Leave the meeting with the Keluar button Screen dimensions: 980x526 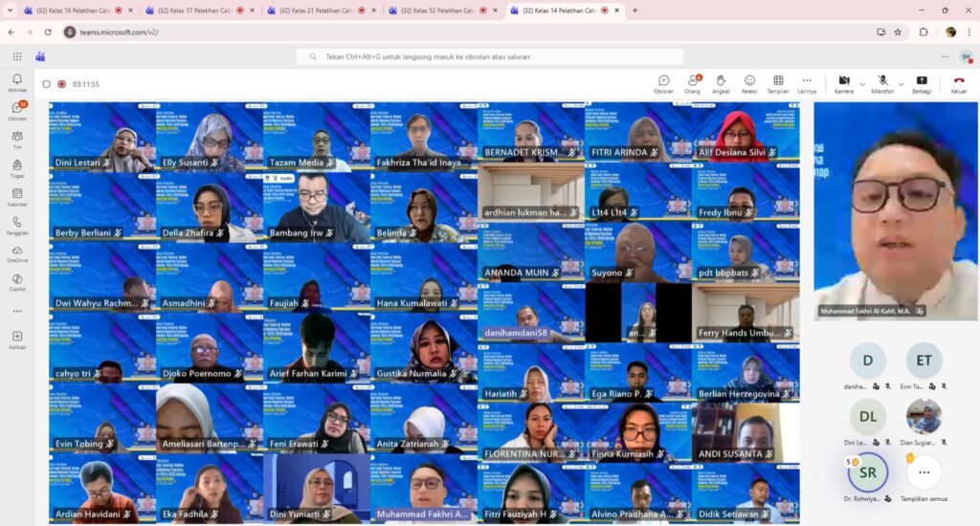958,82
